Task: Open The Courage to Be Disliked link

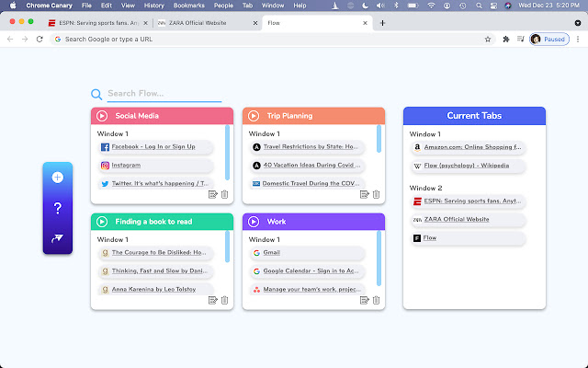Action: (x=159, y=252)
